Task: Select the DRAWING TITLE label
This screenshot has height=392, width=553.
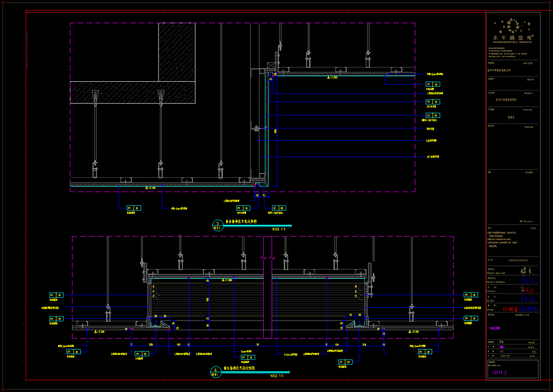Action: click(x=521, y=315)
